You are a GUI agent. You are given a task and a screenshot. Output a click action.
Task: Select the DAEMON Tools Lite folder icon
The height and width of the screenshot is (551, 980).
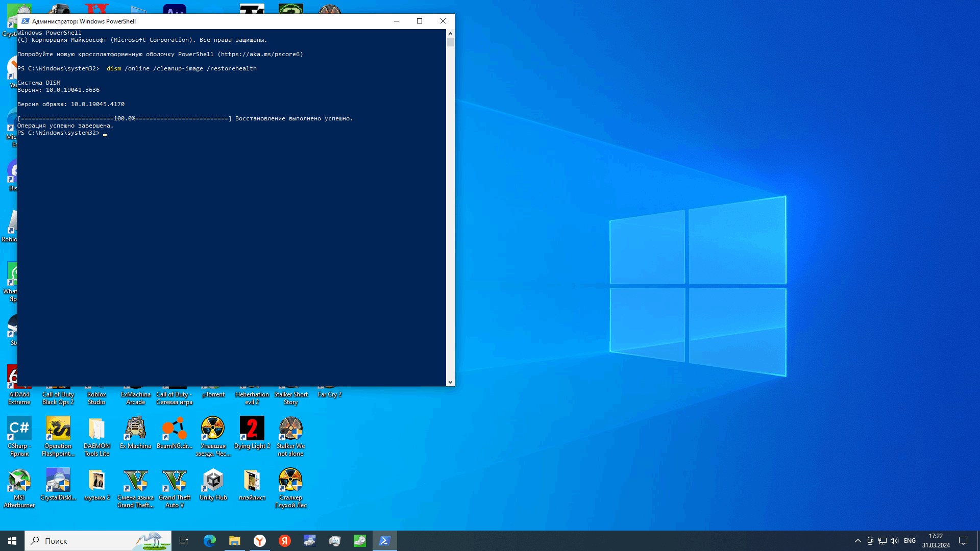point(97,436)
